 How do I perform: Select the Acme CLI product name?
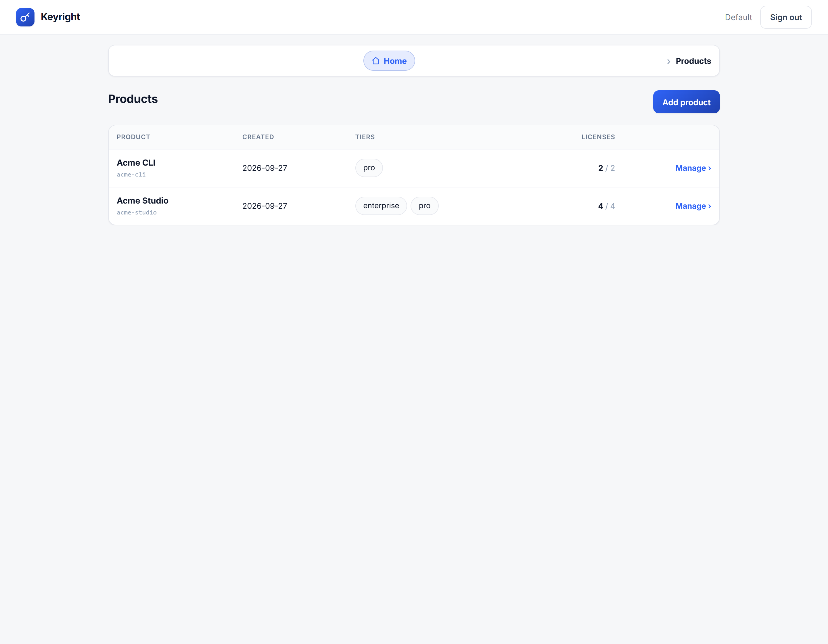pyautogui.click(x=136, y=163)
